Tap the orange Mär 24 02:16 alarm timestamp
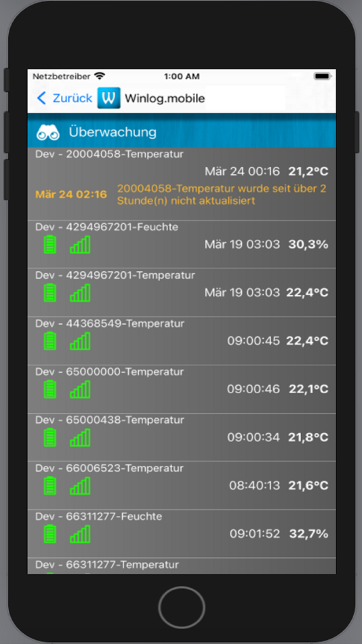This screenshot has width=362, height=644. (71, 195)
